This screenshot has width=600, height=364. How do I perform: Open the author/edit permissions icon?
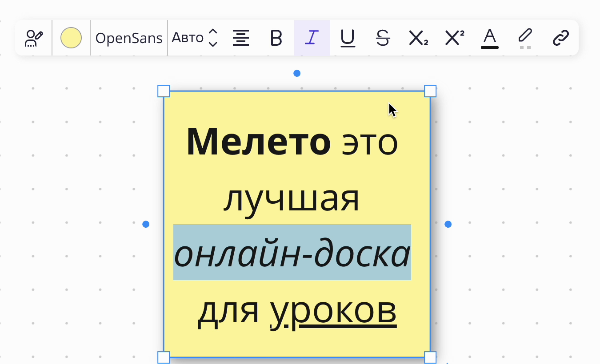34,38
